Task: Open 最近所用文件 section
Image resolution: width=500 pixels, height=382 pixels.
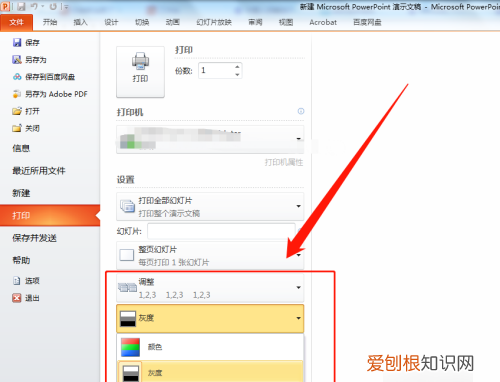Action: (x=39, y=171)
